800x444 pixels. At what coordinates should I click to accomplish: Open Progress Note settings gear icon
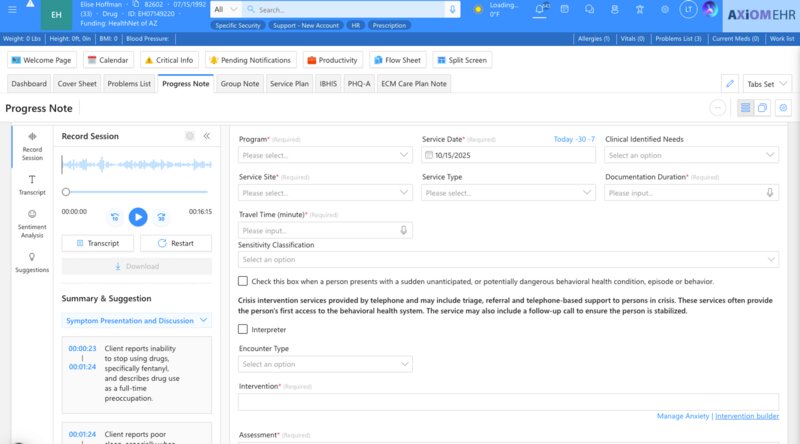[x=783, y=108]
